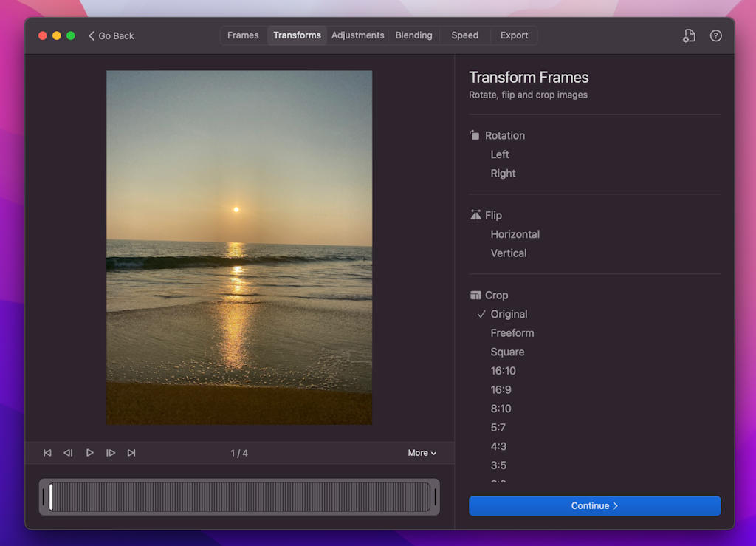756x546 pixels.
Task: Open file document settings icon in toolbar
Action: tap(689, 35)
